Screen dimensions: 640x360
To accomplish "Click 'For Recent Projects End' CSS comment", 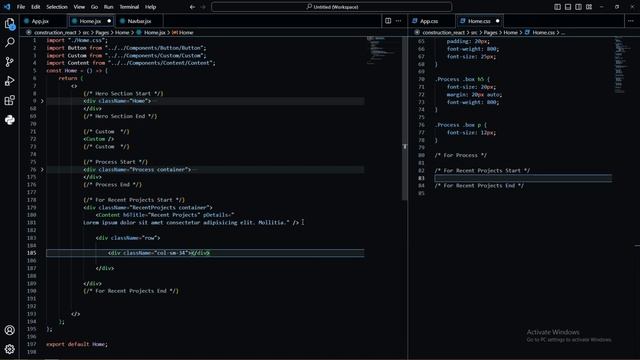I will (x=479, y=186).
